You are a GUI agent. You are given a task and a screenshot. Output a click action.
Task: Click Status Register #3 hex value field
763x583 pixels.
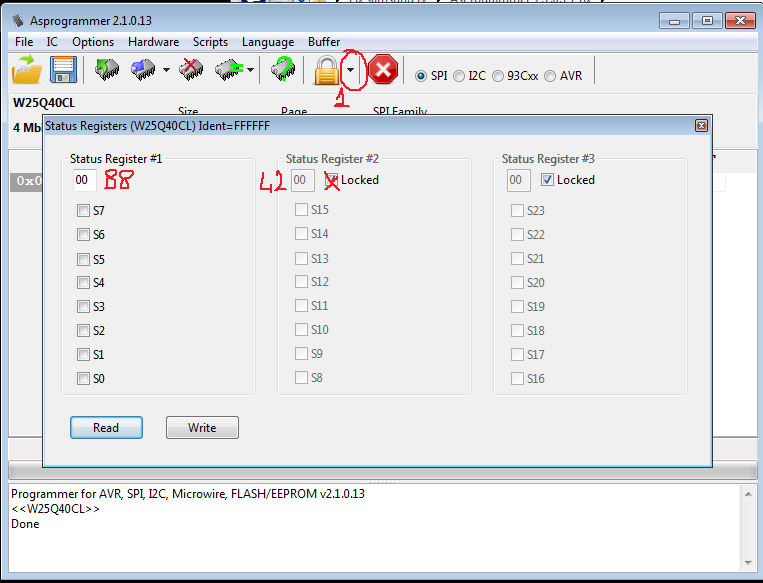(518, 180)
